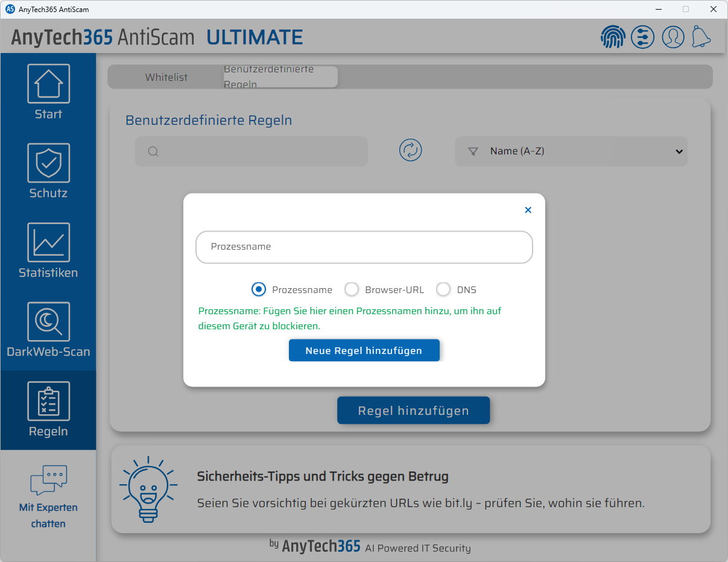Viewport: 728px width, 562px height.
Task: Click the refresh rules icon
Action: tap(411, 150)
